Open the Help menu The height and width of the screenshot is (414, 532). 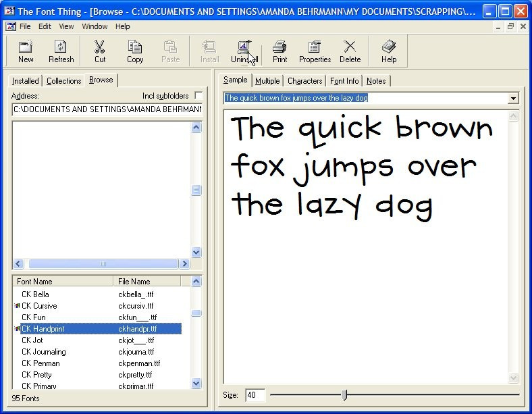coord(122,26)
